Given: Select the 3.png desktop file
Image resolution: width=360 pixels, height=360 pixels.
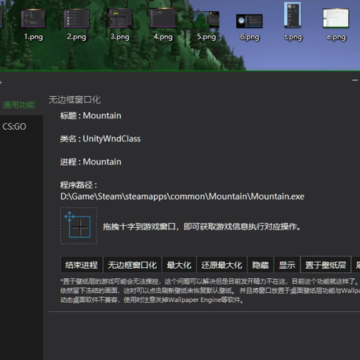Looking at the screenshot, I should [x=120, y=25].
